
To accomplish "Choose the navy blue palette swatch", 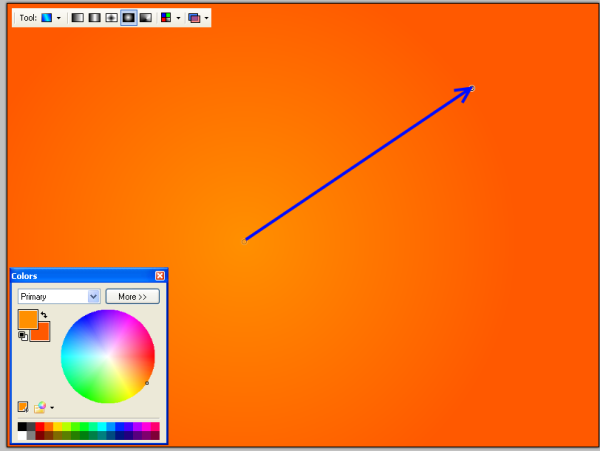I will click(119, 435).
